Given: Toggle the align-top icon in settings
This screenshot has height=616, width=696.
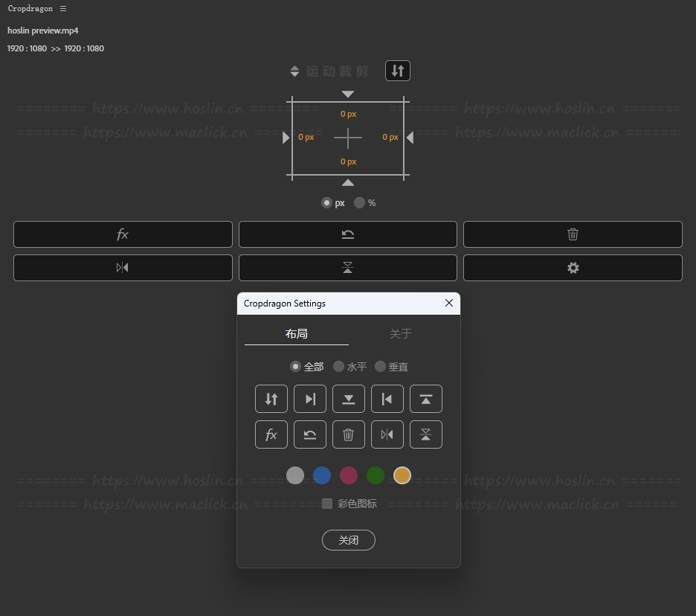Looking at the screenshot, I should tap(425, 399).
